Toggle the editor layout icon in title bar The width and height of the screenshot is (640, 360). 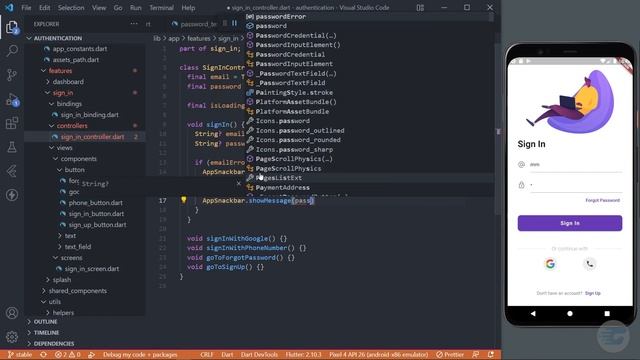pyautogui.click(x=420, y=7)
